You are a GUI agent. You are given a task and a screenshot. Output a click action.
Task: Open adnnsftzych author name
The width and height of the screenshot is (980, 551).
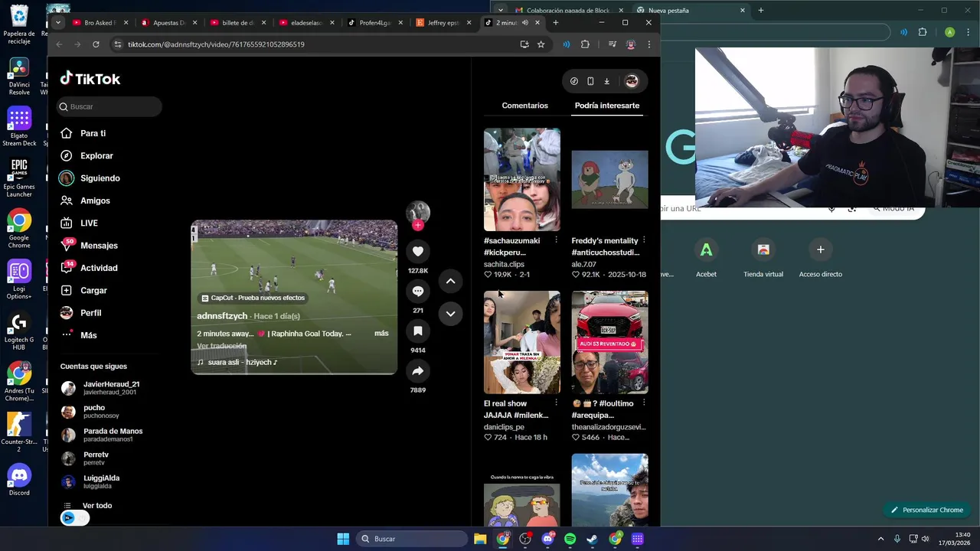pyautogui.click(x=222, y=316)
